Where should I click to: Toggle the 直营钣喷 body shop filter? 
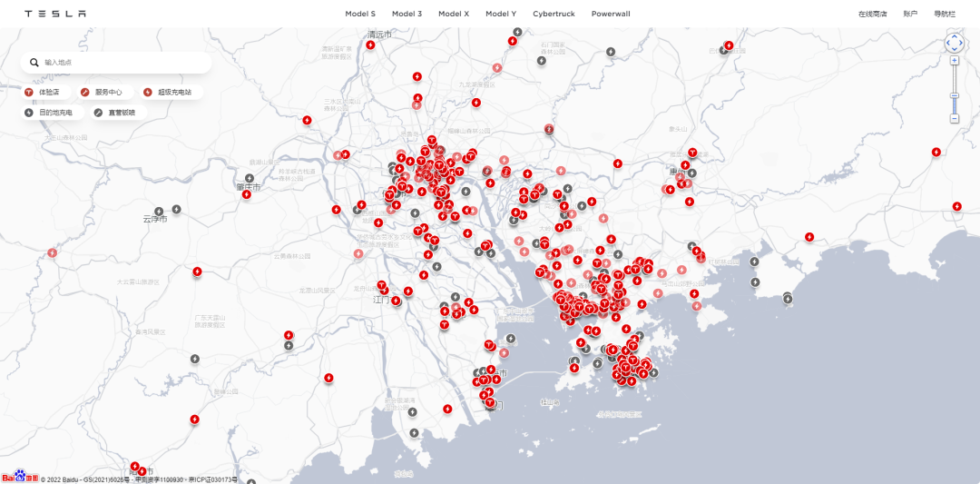tap(118, 113)
